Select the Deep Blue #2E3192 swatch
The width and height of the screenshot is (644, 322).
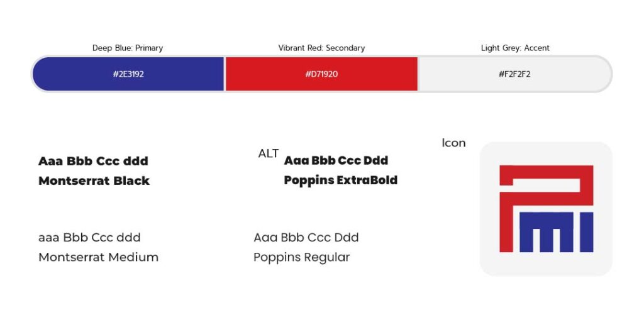[x=128, y=74]
